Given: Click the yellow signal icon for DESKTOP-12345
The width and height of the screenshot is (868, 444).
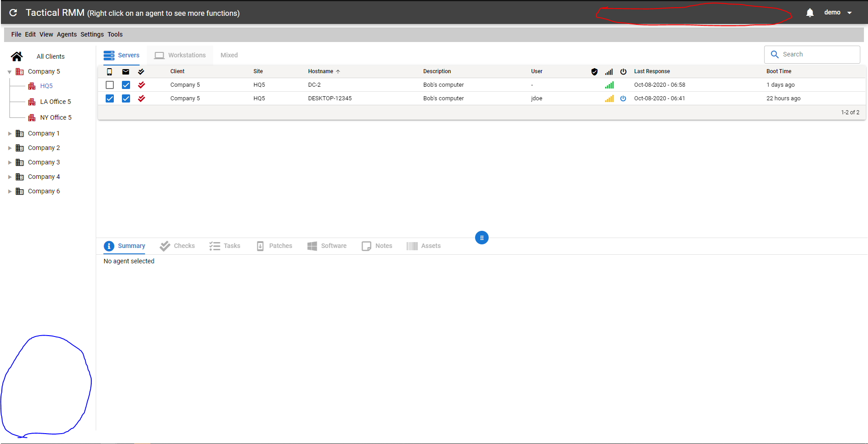Looking at the screenshot, I should [x=609, y=98].
